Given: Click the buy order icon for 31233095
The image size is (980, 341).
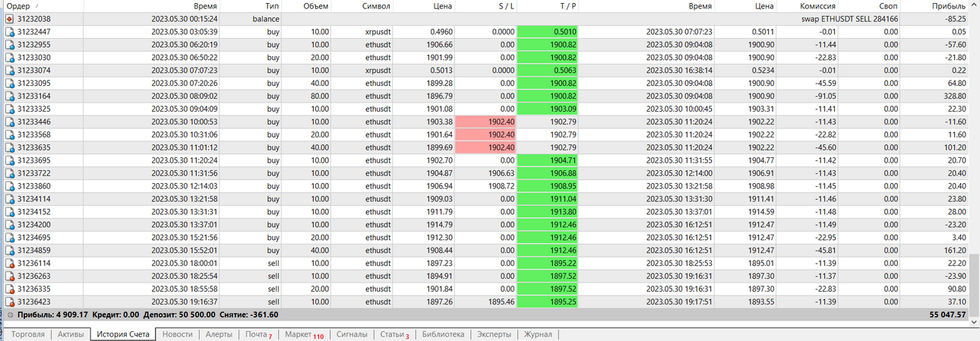Looking at the screenshot, I should point(9,84).
